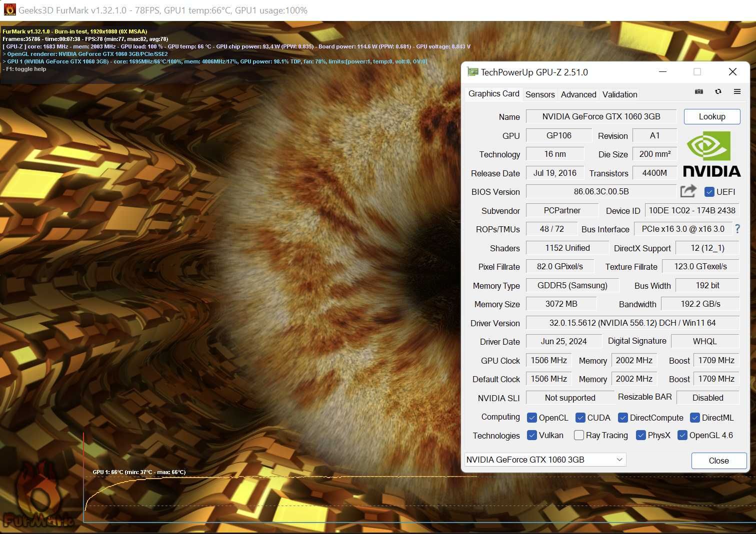This screenshot has height=534, width=756.
Task: Click the FurMark window title bar text
Action: coord(163,10)
